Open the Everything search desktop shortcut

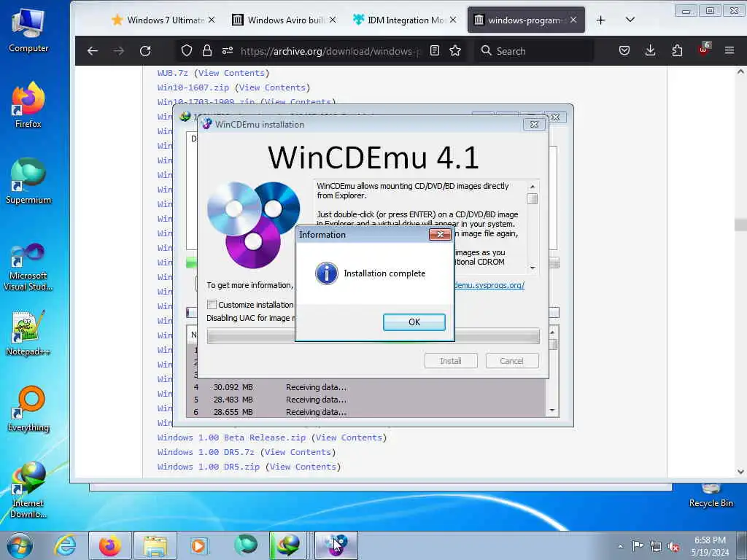[28, 409]
